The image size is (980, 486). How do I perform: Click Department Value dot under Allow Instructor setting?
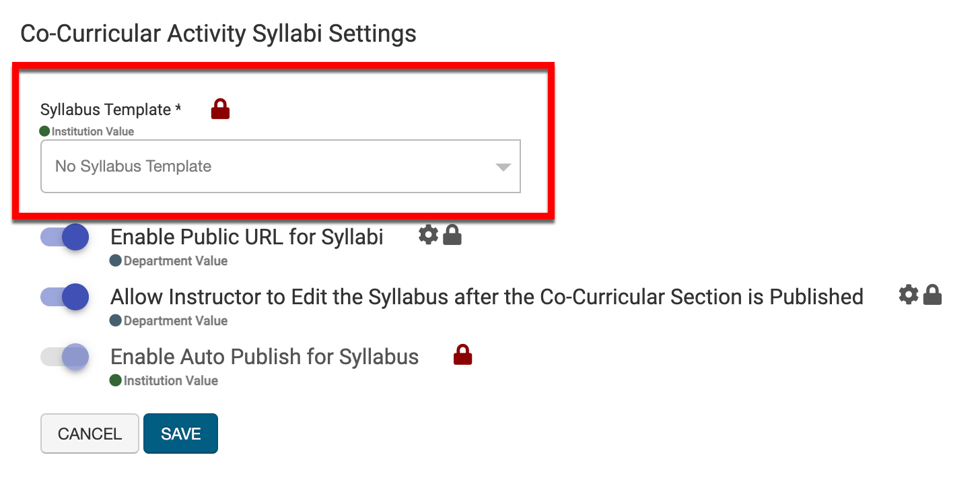click(x=116, y=320)
